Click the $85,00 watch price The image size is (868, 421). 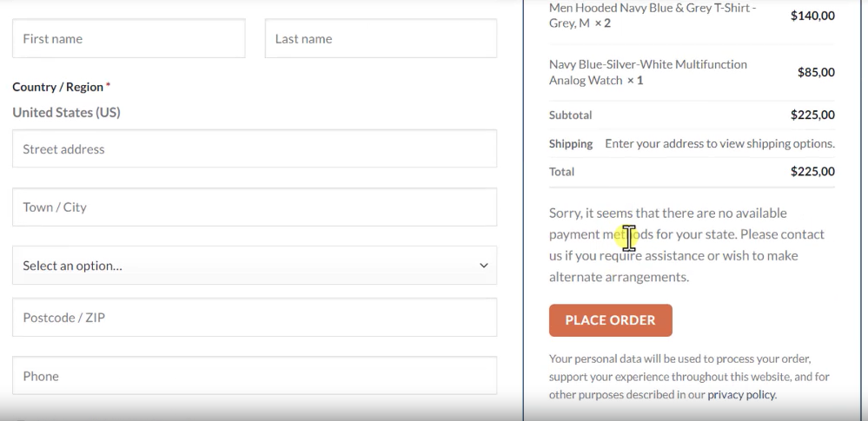coord(815,73)
